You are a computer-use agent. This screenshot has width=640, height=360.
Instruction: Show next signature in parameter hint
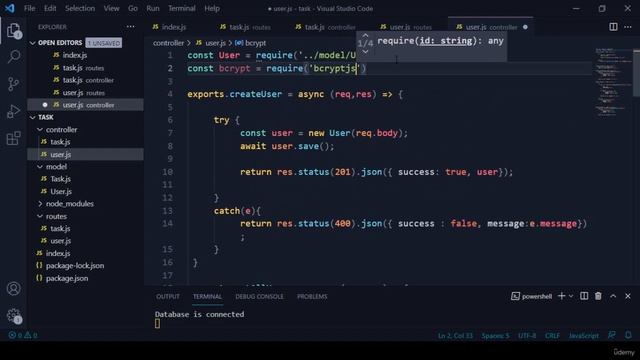pyautogui.click(x=365, y=52)
